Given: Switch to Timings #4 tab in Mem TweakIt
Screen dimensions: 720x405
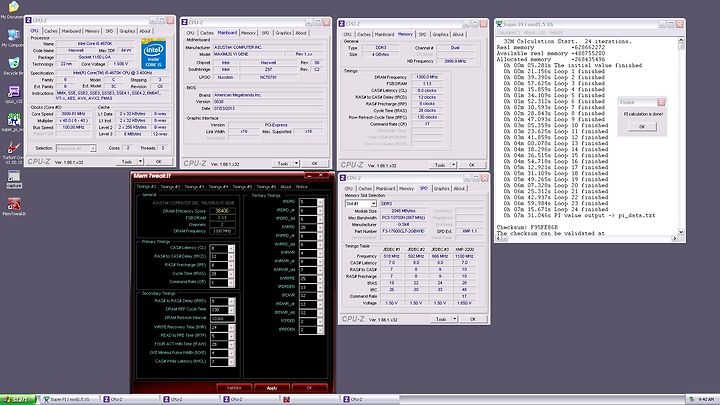Looking at the screenshot, I should [x=218, y=187].
